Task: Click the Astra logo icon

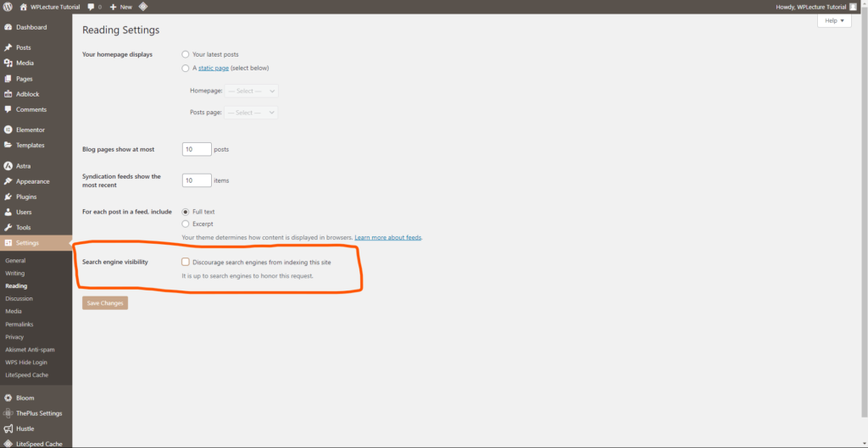Action: tap(8, 166)
